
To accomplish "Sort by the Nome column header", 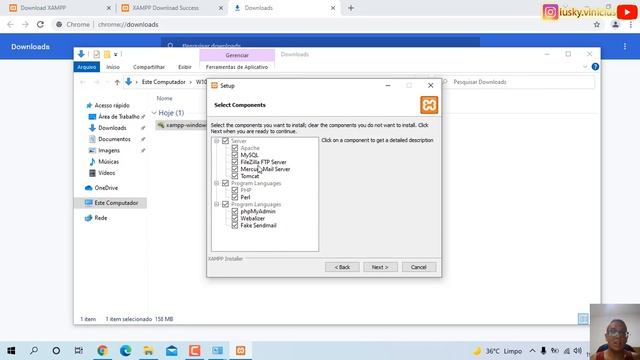I will 164,98.
